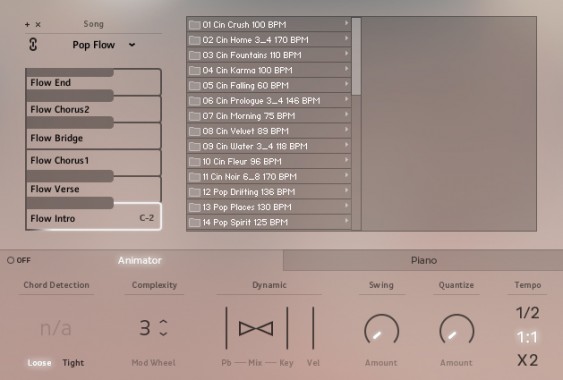Select the Flow Chorus1 key

(93, 161)
